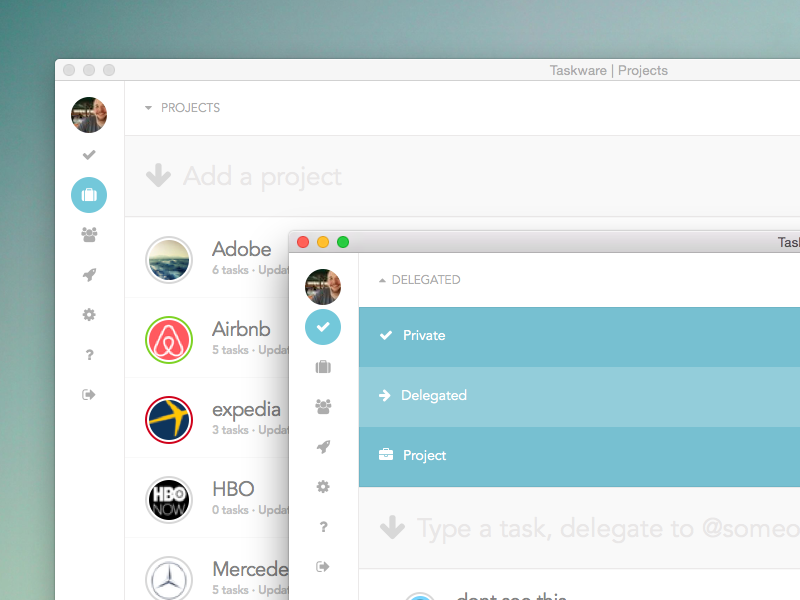Viewport: 800px width, 600px height.
Task: Open briefcase projects icon in front window sidebar
Action: [323, 367]
